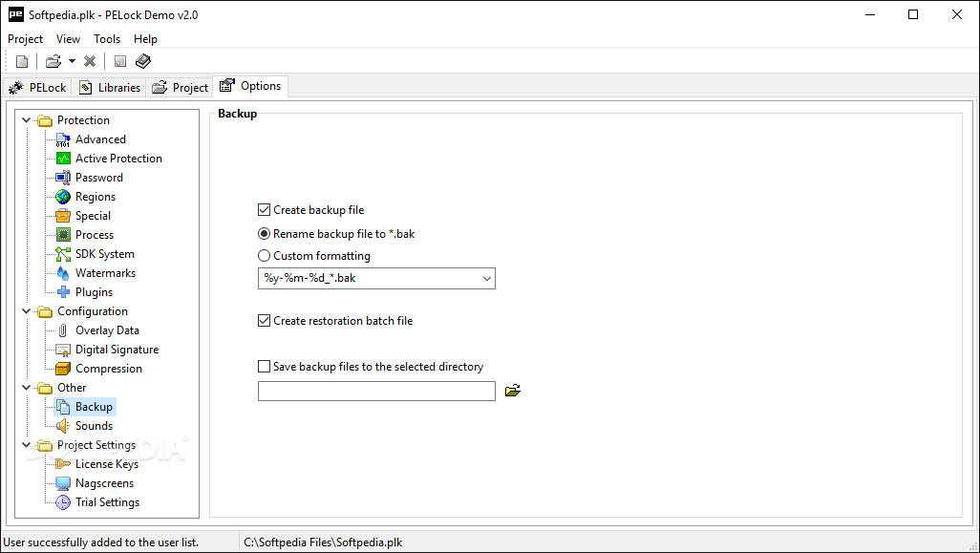
Task: Uncheck Create backup file checkbox
Action: tap(265, 210)
